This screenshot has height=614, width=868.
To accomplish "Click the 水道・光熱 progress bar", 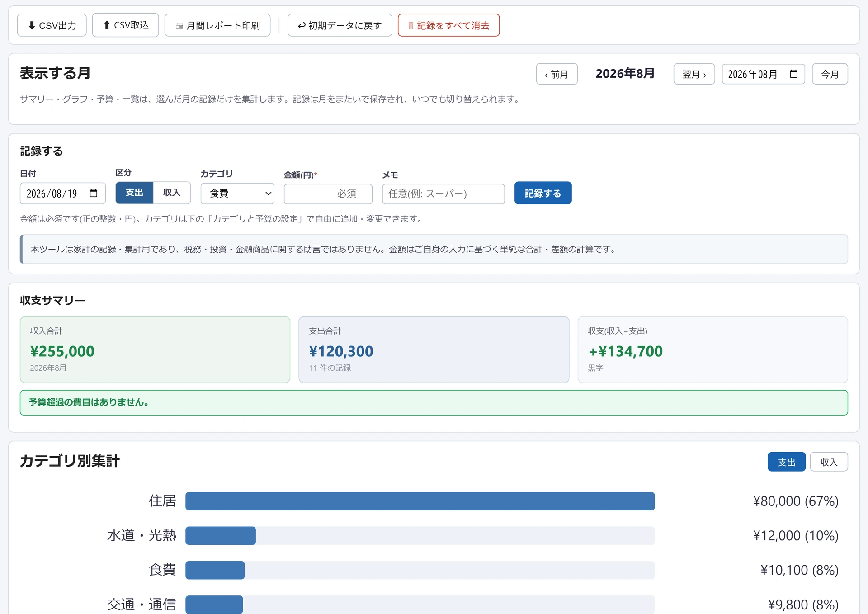I will click(x=420, y=536).
